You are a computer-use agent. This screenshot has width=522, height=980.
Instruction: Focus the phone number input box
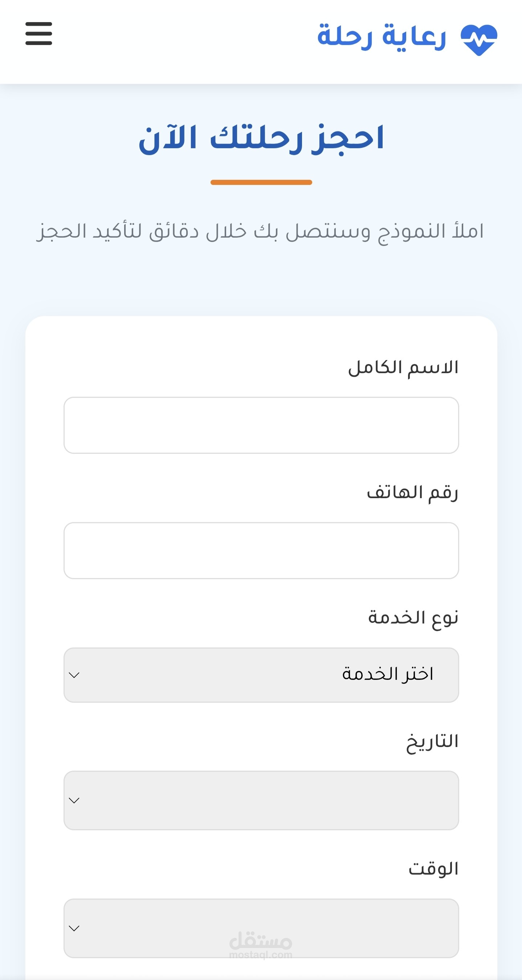point(261,551)
